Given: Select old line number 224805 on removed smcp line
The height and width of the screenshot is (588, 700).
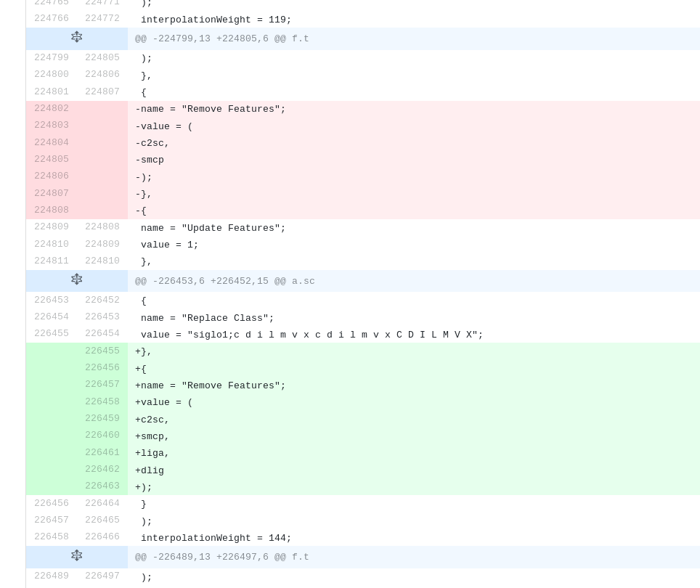Looking at the screenshot, I should 52,159.
